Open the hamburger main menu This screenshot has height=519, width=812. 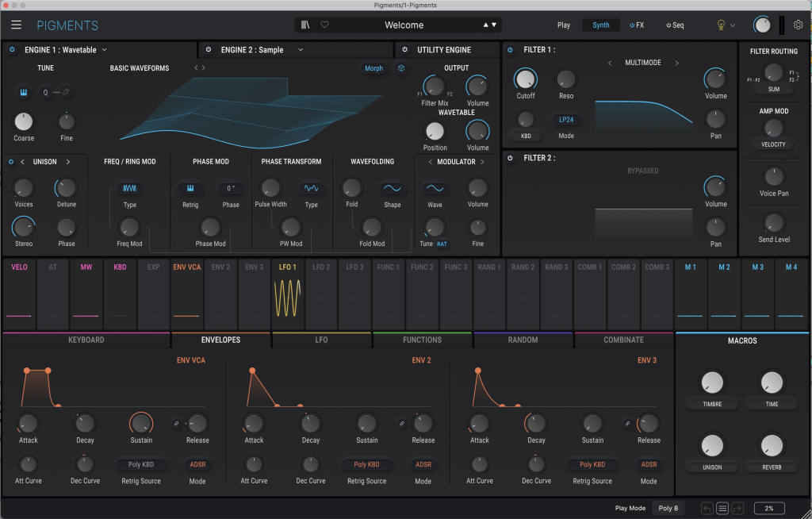click(x=17, y=25)
